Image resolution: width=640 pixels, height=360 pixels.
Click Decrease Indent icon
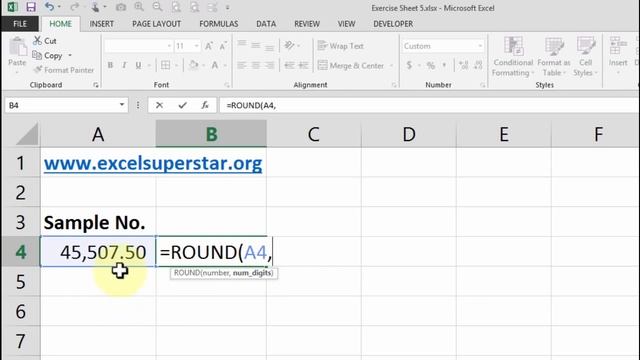(x=289, y=65)
